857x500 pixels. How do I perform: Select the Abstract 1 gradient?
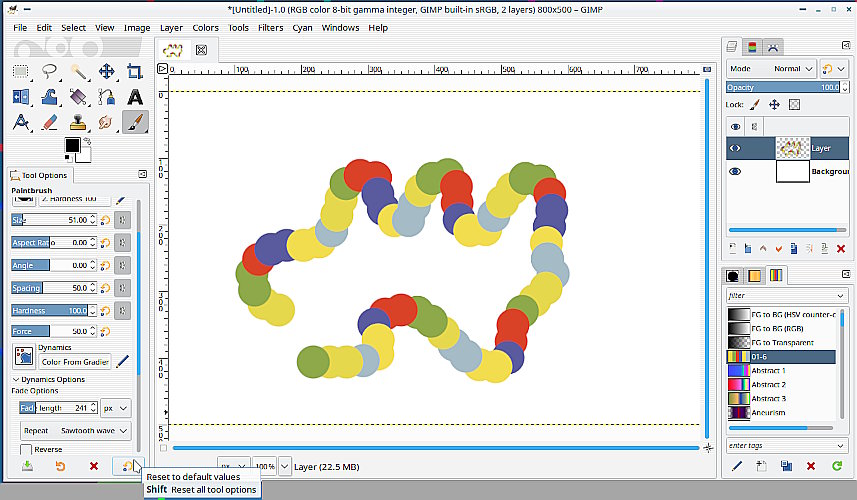click(768, 370)
